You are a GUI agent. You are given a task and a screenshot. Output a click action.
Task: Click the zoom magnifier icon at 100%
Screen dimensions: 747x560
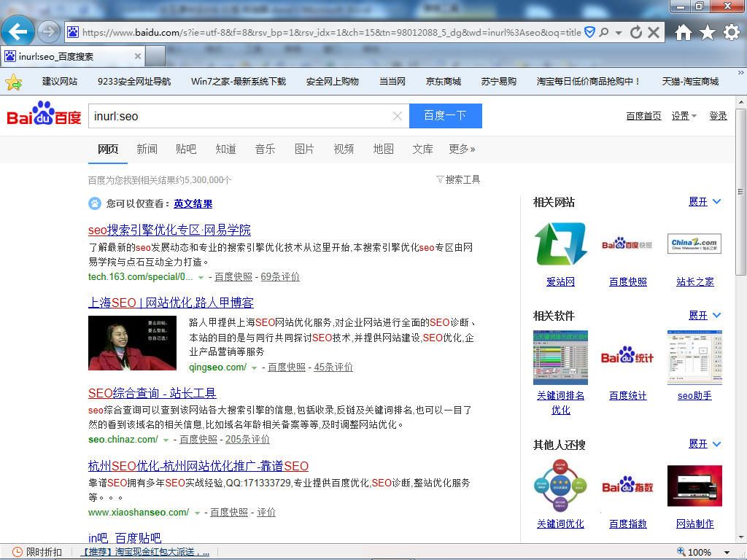pos(682,552)
